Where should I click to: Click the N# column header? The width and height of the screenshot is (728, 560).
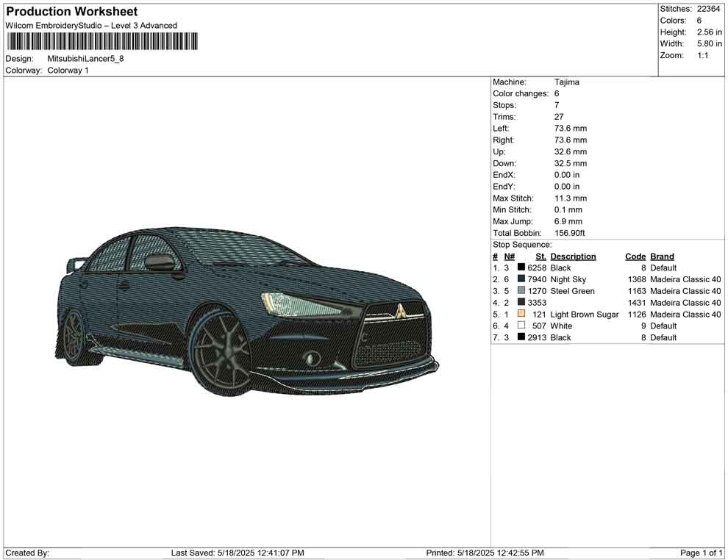click(509, 256)
